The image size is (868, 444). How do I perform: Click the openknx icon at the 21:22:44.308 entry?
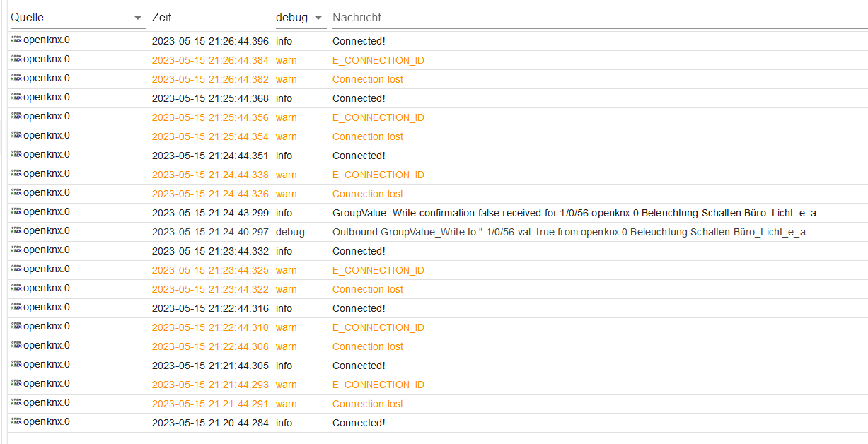point(16,346)
